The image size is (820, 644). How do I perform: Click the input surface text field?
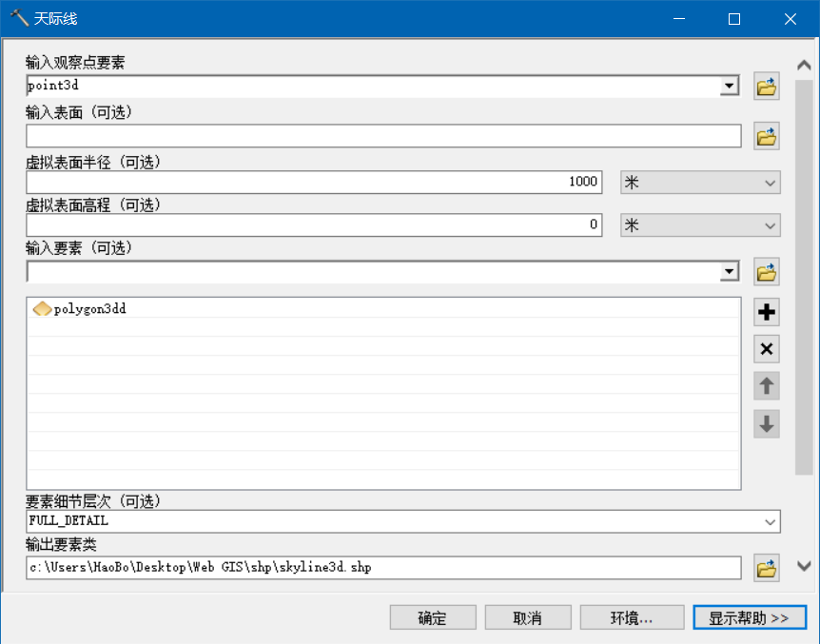384,136
